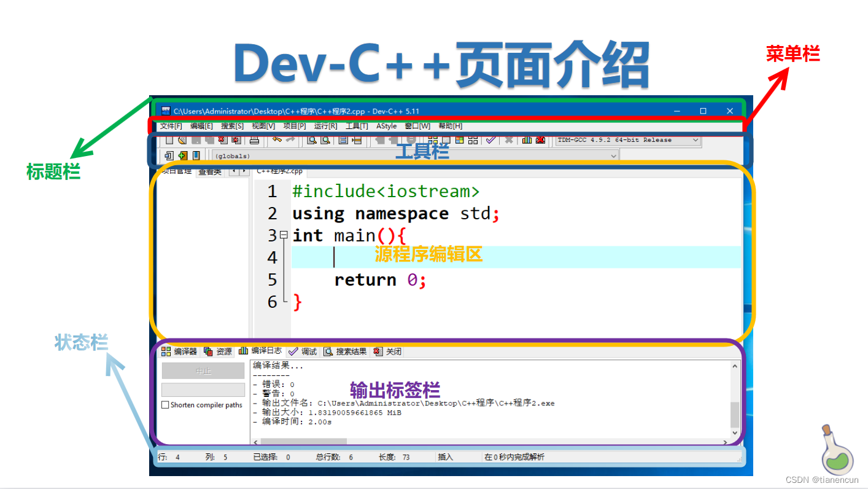Click the Dev-C++ app icon in title bar

(x=166, y=111)
